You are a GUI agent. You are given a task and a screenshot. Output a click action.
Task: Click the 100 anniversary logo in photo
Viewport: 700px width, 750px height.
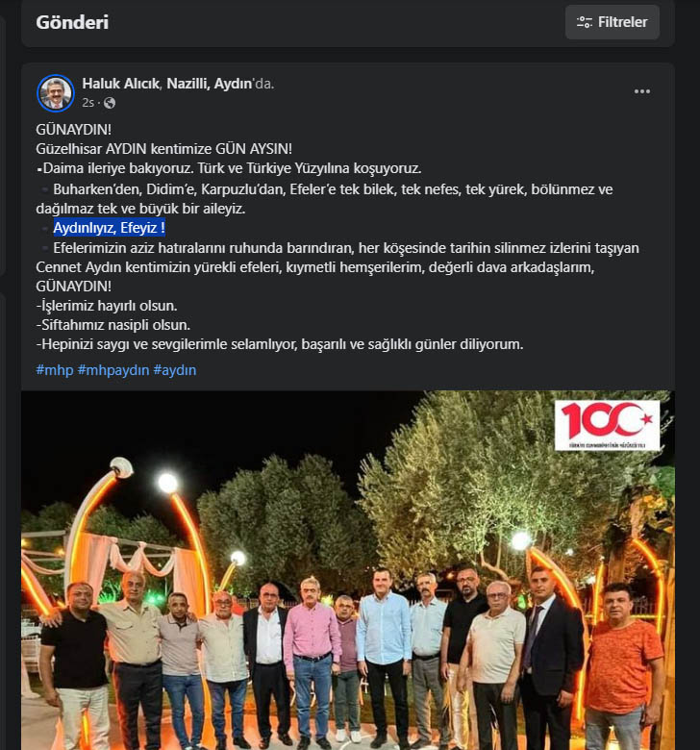pyautogui.click(x=607, y=425)
